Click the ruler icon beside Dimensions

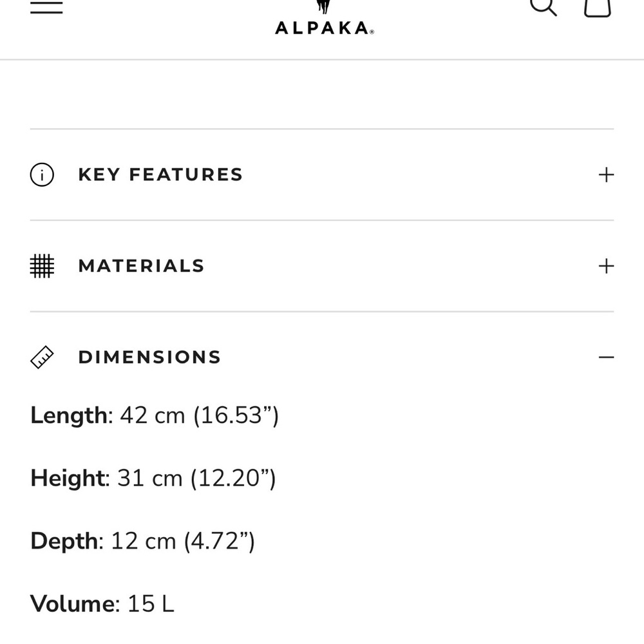(41, 356)
